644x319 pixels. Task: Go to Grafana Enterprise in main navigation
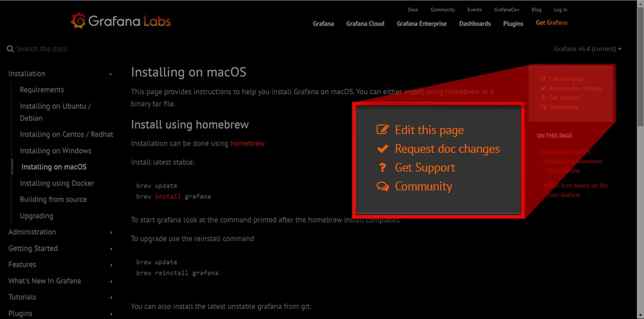pyautogui.click(x=421, y=23)
